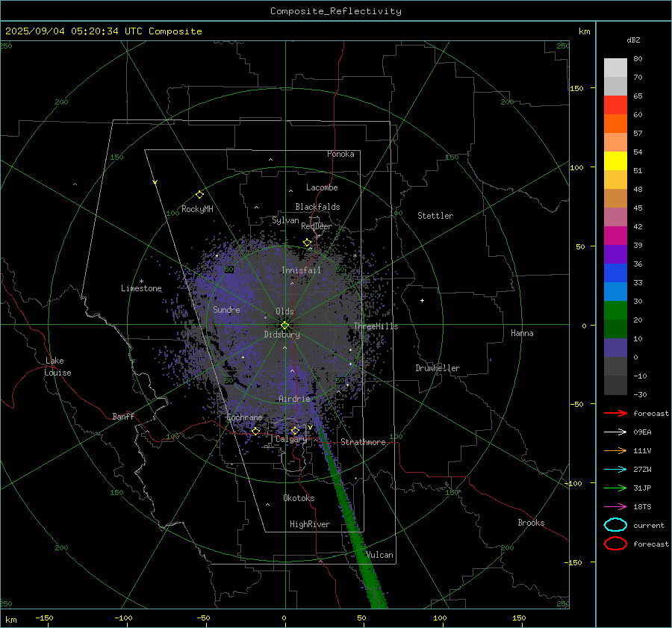
Task: Click the red forecast ellipse legend icon
Action: coord(615,544)
